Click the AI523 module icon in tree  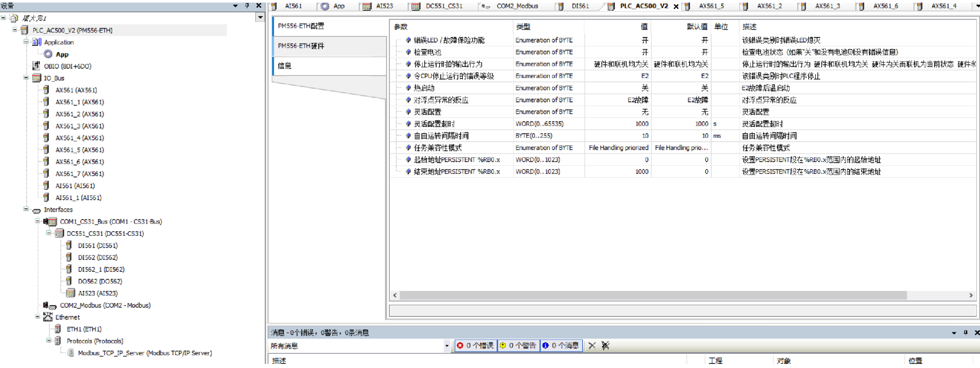pyautogui.click(x=70, y=293)
